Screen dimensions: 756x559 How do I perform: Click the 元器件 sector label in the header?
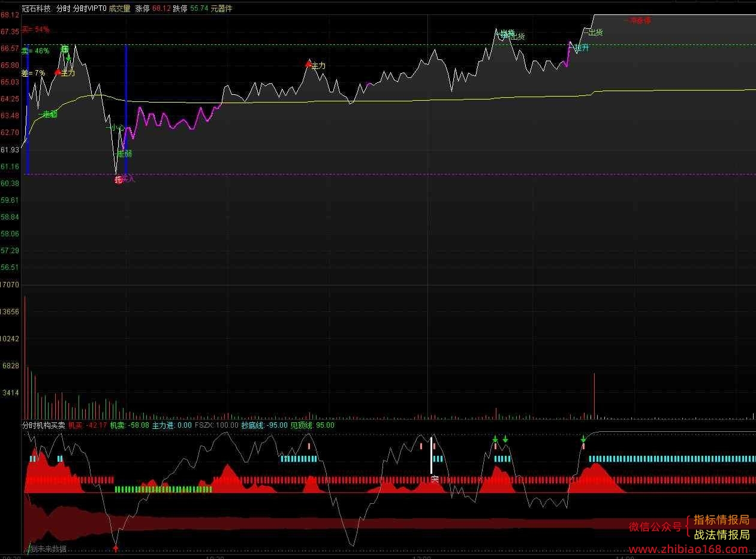[221, 8]
